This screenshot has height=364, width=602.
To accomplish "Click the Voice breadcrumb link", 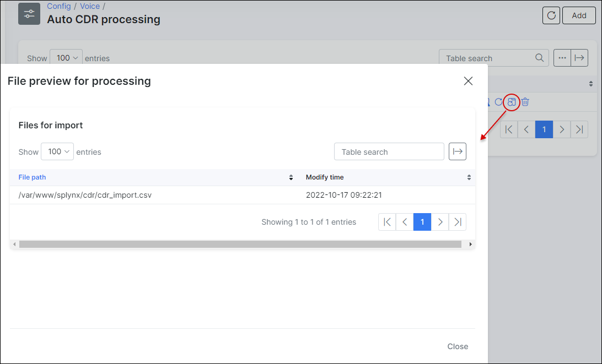I will [90, 6].
